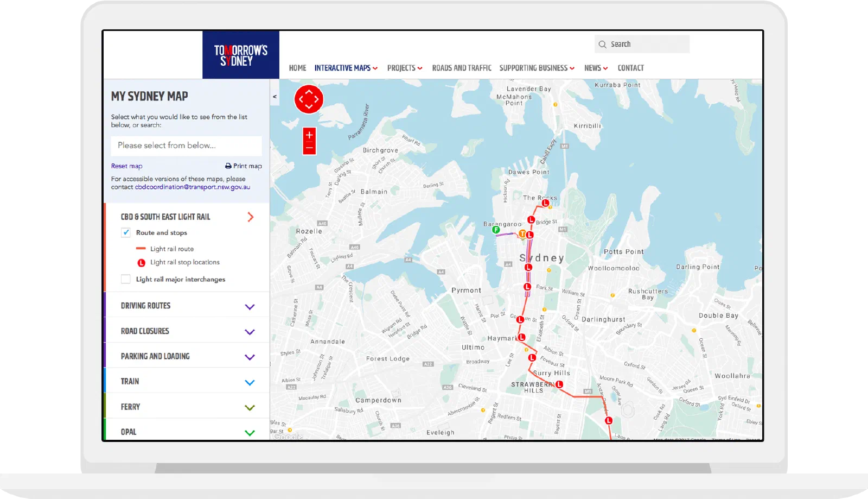Select the orange T train marker near Barangaroo
Image resolution: width=868 pixels, height=499 pixels.
click(x=522, y=234)
